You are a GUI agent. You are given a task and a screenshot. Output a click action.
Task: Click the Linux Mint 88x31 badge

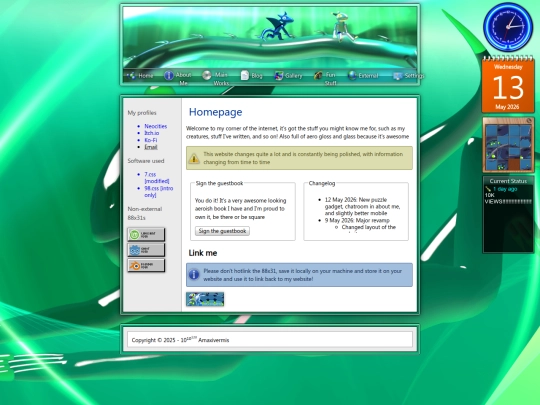(146, 234)
